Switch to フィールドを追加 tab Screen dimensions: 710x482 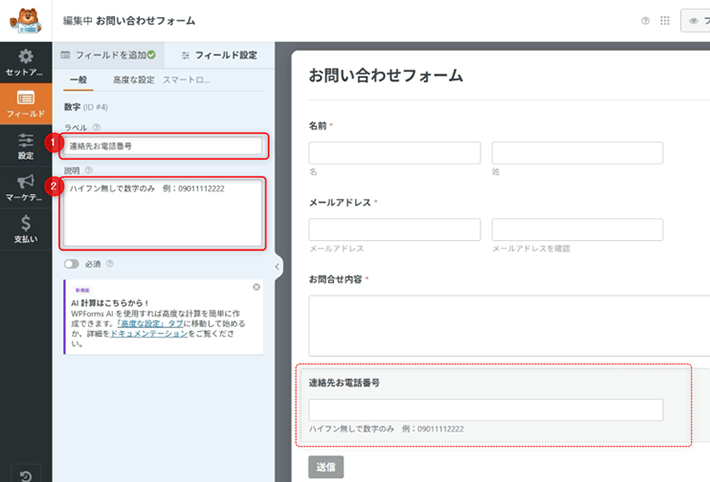[108, 55]
